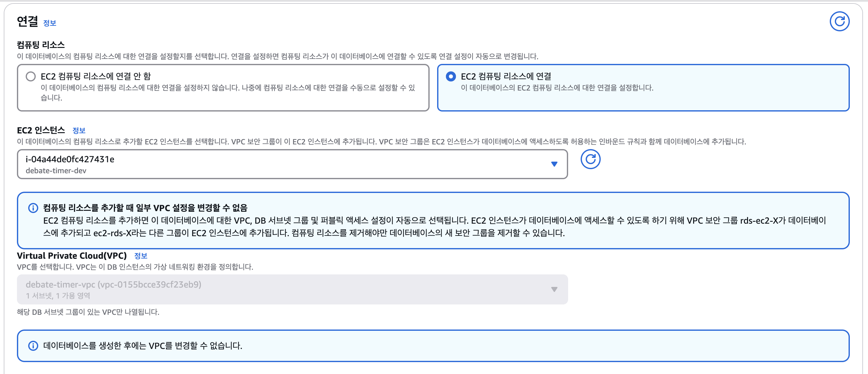Click info icon beside 'VPC를 변경할 수 없습니다' notice
868x374 pixels.
[x=33, y=346]
